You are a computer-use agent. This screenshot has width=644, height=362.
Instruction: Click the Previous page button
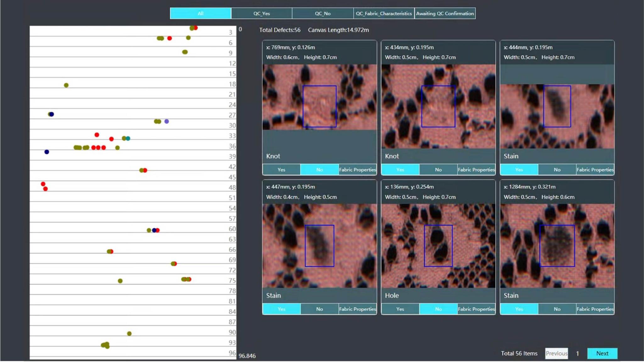pyautogui.click(x=557, y=353)
